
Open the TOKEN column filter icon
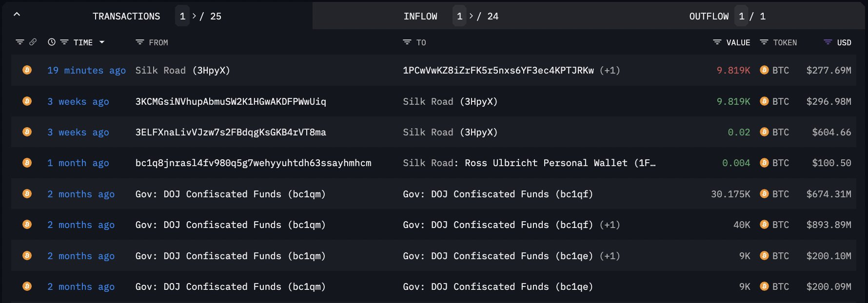764,42
